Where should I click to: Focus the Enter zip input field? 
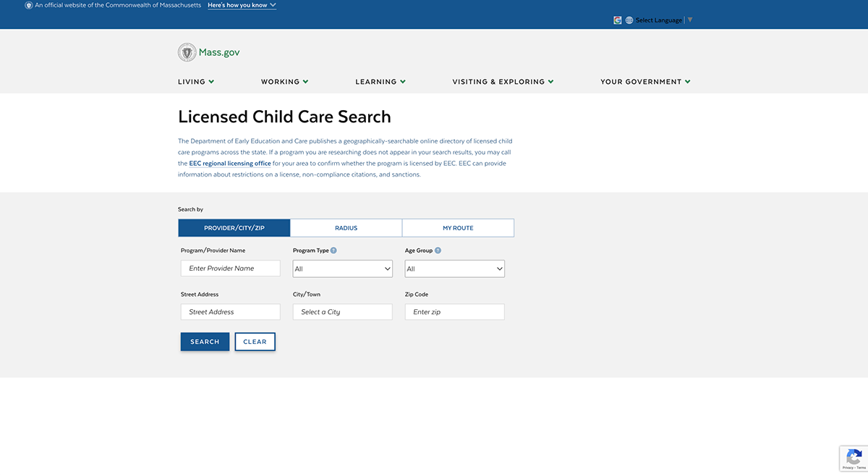(x=455, y=312)
